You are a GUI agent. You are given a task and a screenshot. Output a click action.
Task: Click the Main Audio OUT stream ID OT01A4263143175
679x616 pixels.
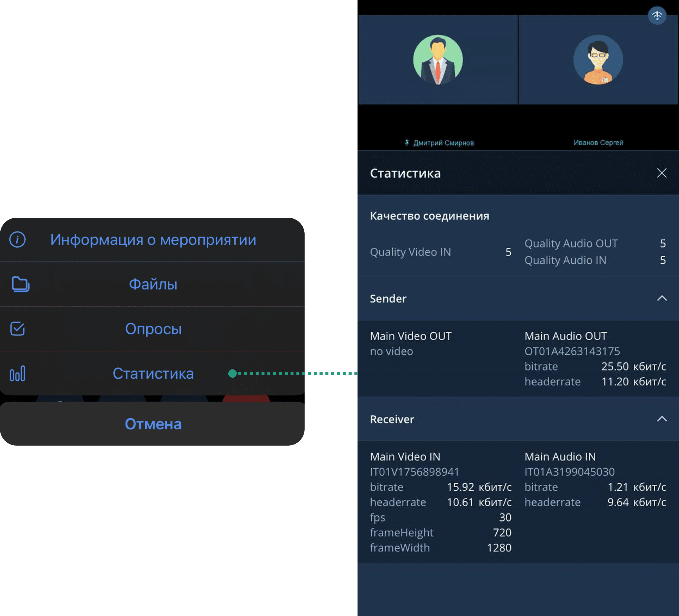click(572, 351)
